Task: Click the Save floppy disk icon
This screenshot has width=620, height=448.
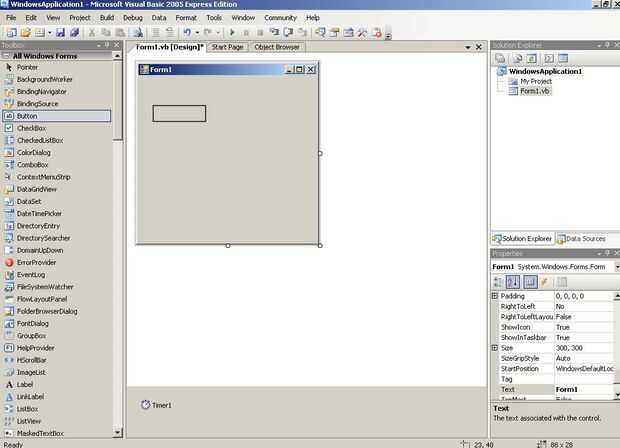Action: coord(60,32)
